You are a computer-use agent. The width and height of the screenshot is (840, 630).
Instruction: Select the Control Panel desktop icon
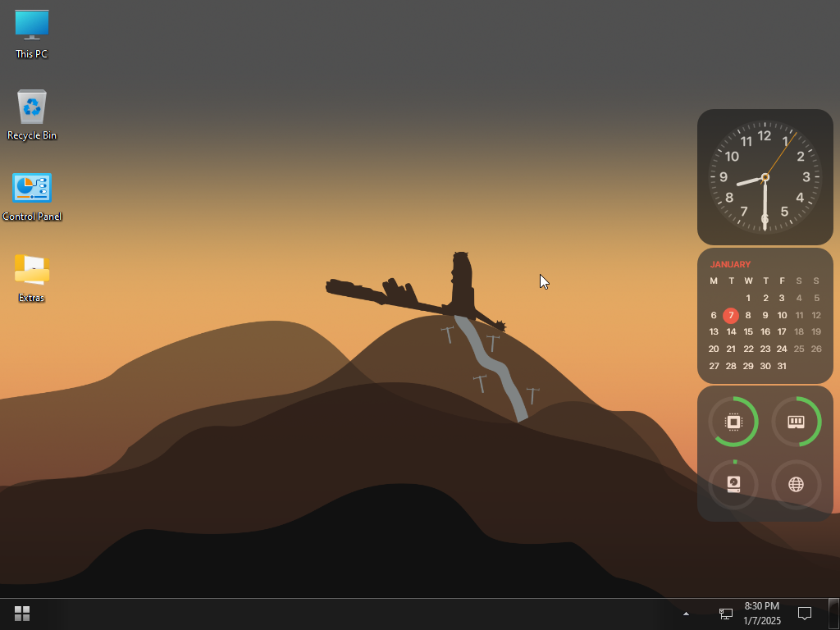32,197
